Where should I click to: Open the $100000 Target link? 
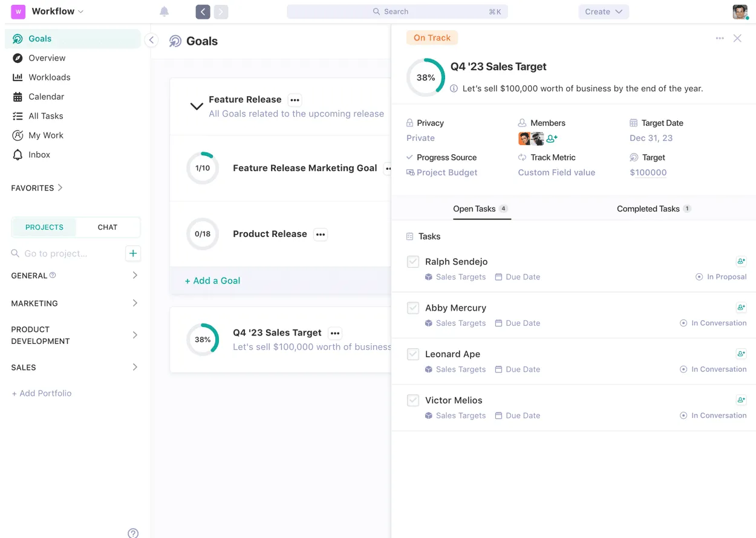pyautogui.click(x=648, y=172)
